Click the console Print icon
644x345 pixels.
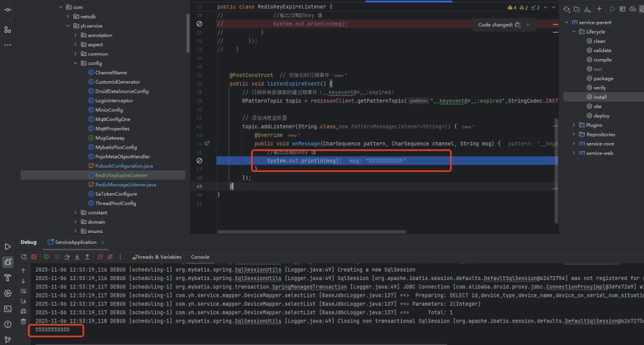23,312
